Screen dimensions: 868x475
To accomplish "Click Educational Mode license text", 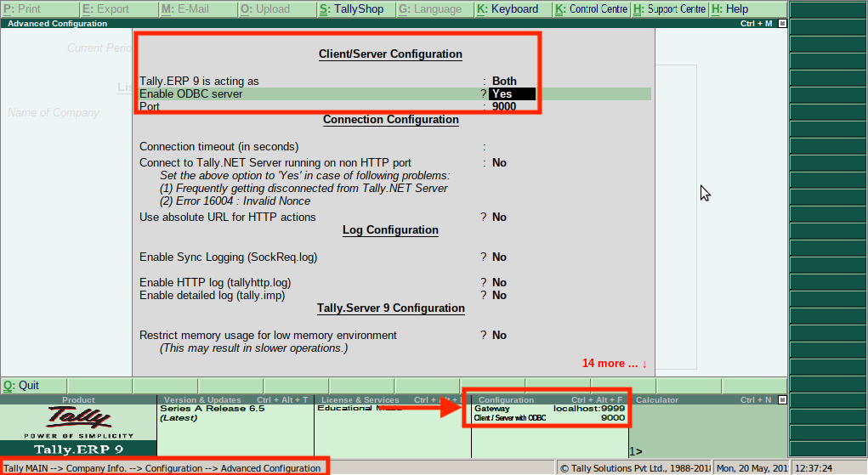I will point(360,409).
